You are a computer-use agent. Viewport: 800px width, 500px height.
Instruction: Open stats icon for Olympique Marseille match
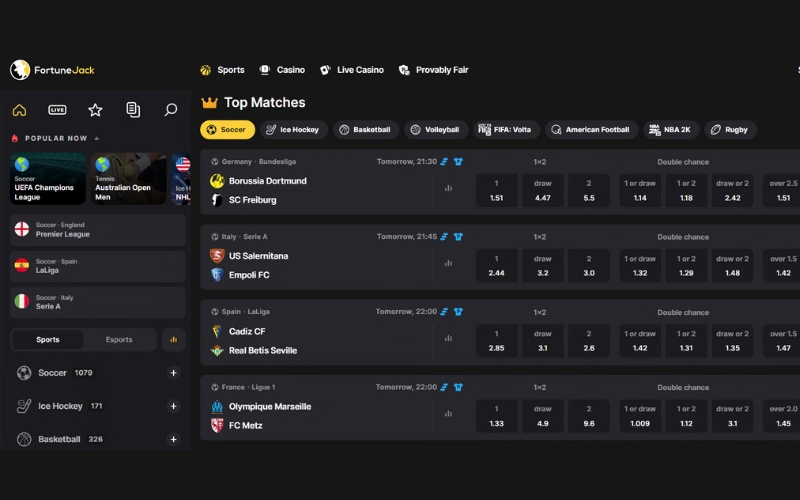point(448,414)
